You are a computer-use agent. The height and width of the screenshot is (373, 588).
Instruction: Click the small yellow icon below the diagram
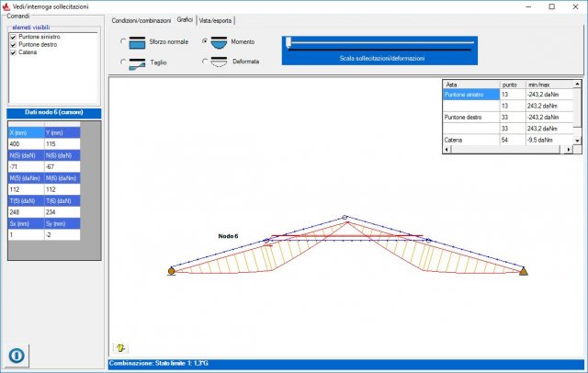(121, 348)
